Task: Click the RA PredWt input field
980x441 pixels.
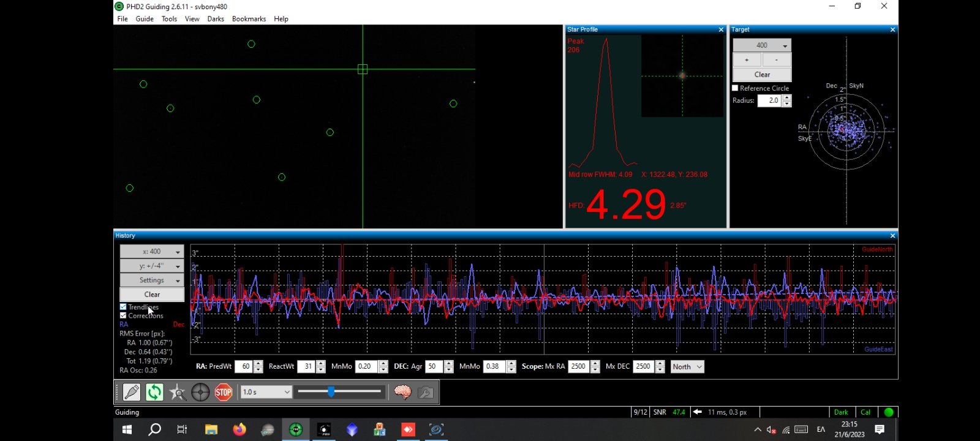Action: pos(244,367)
